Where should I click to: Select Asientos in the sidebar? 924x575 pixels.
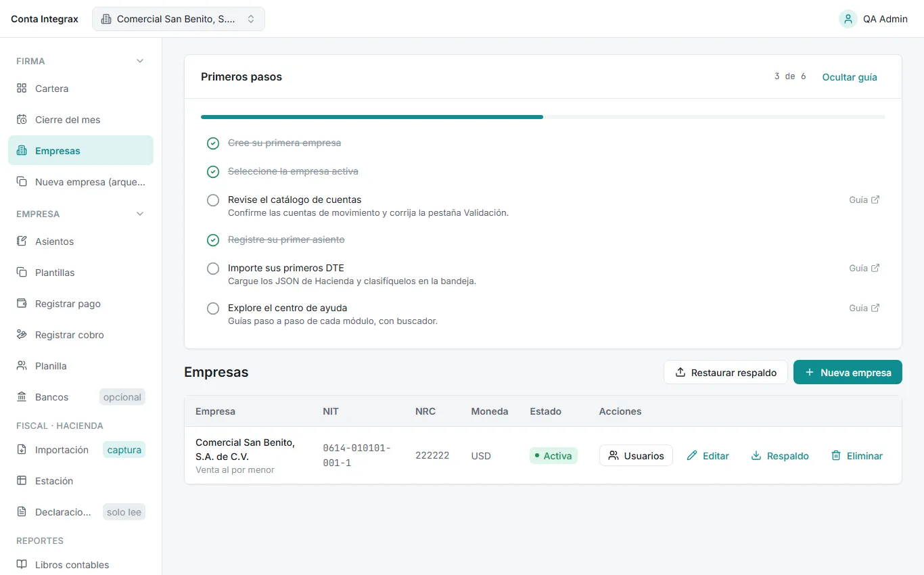(x=80, y=241)
